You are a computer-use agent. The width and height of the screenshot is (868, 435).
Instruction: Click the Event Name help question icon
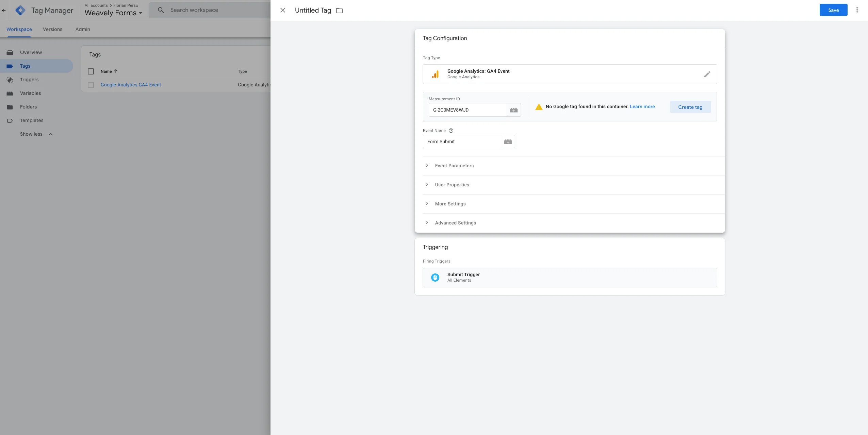pyautogui.click(x=451, y=131)
